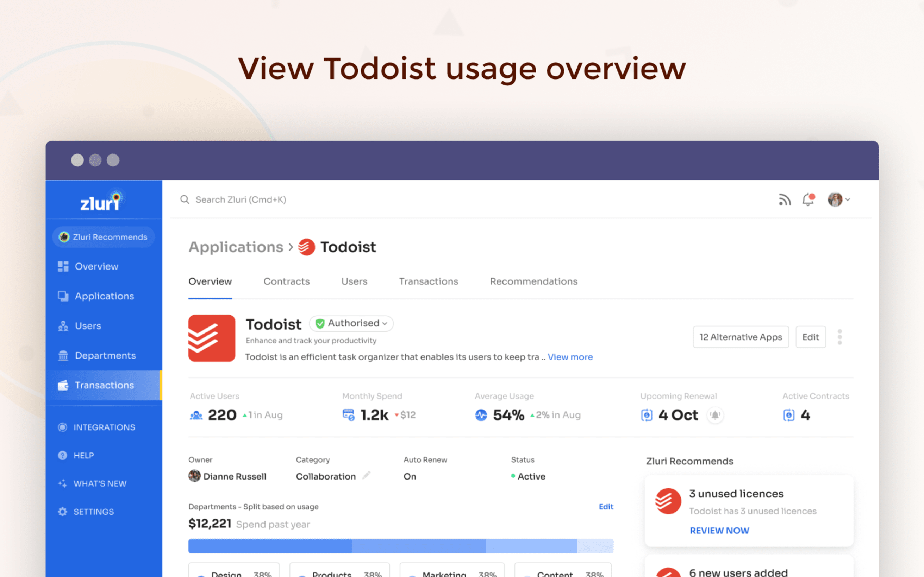Viewport: 924px width, 577px height.
Task: Click the 12 Alternative Apps button
Action: 741,336
